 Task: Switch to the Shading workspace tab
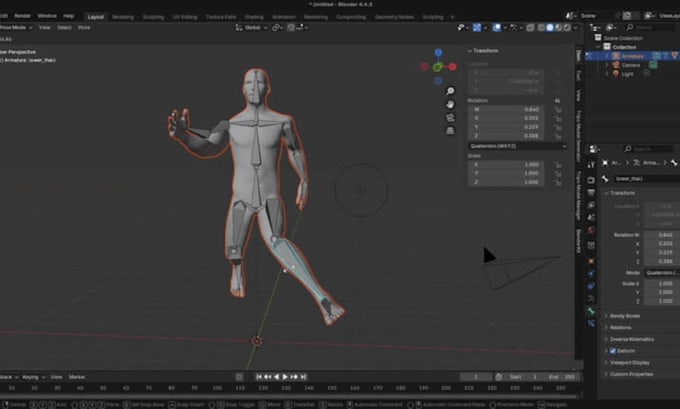tap(254, 17)
